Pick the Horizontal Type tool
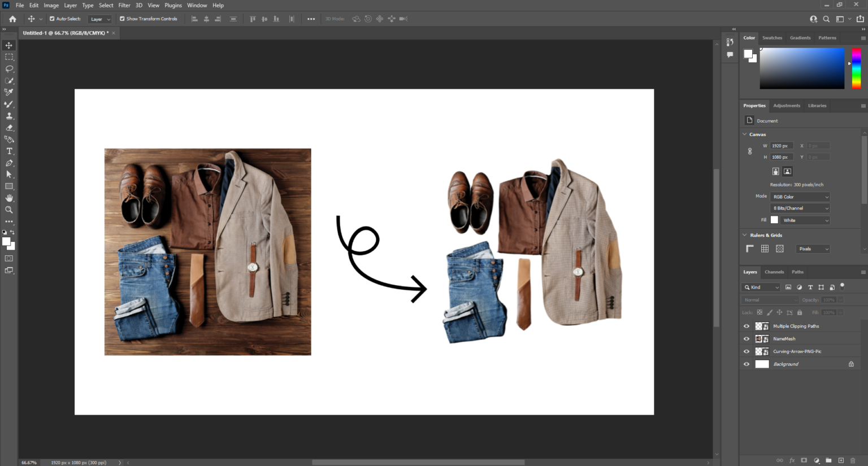This screenshot has width=868, height=466. 8,151
